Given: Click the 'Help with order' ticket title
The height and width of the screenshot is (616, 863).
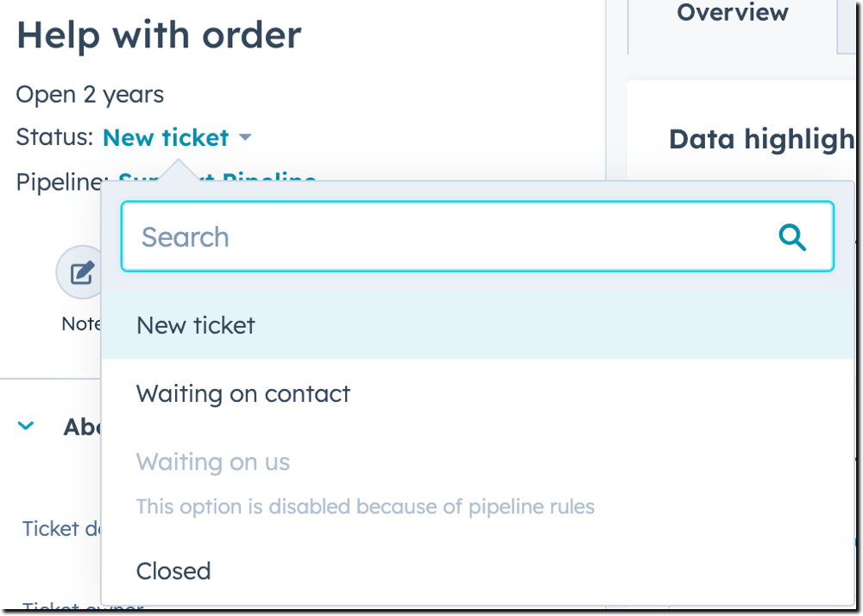Looking at the screenshot, I should tap(159, 35).
